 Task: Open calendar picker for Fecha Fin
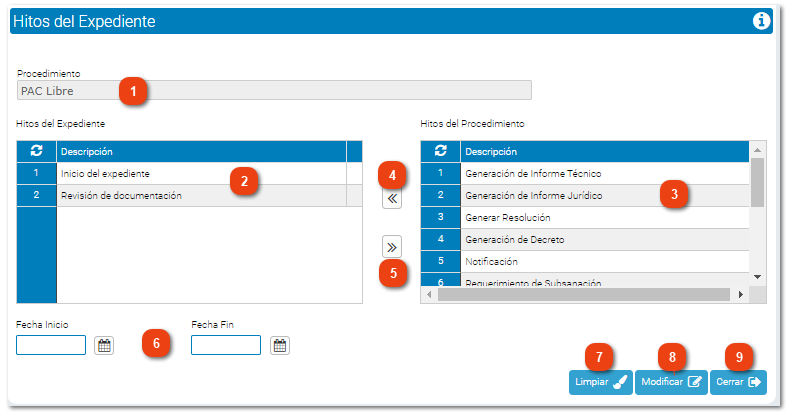pos(280,346)
